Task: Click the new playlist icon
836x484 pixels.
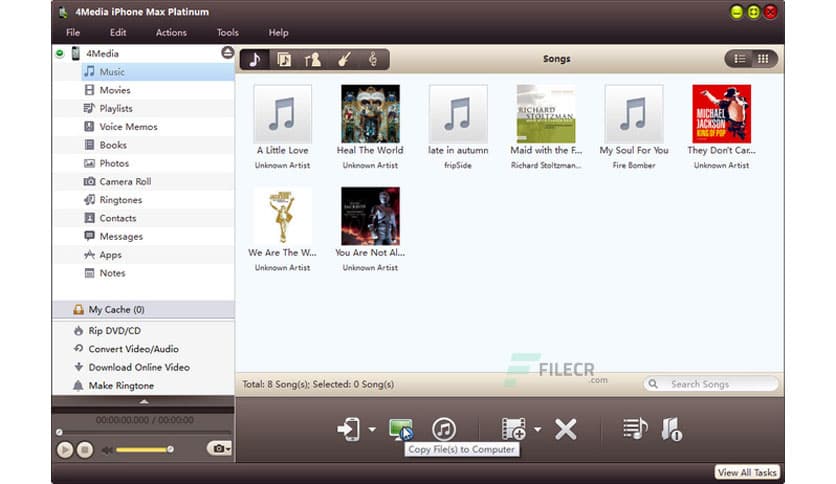Action: [x=636, y=429]
